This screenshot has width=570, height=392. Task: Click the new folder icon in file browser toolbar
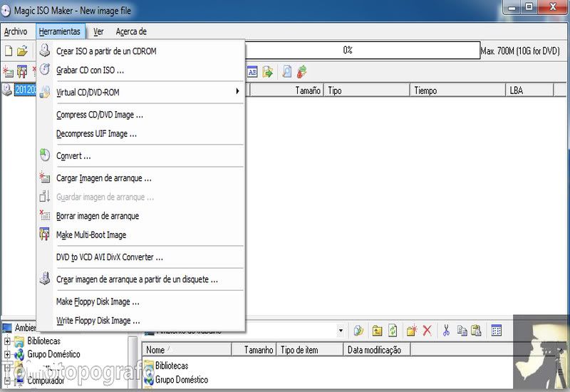pyautogui.click(x=412, y=331)
